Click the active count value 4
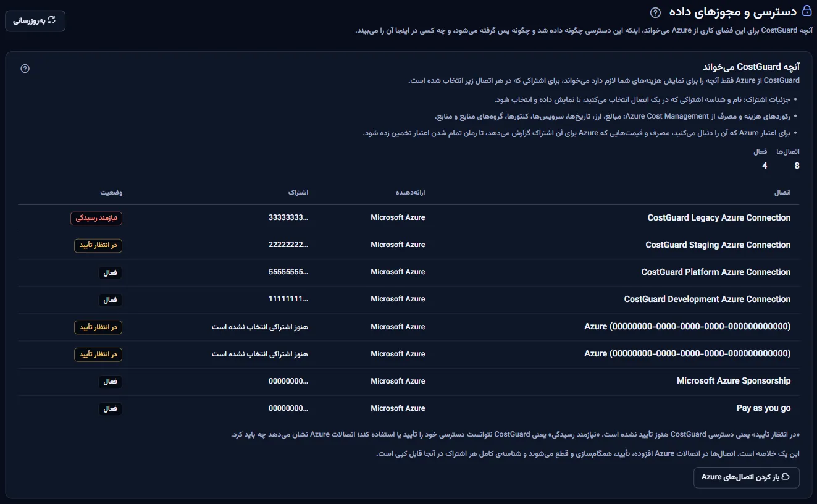The image size is (817, 504). [x=765, y=166]
